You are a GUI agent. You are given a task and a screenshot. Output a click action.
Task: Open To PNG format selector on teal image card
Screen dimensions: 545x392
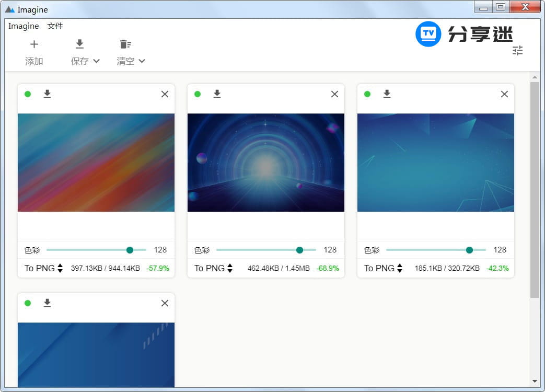tap(400, 268)
